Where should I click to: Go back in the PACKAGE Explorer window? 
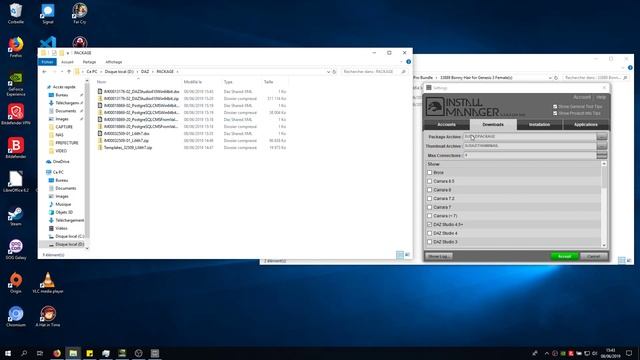tap(44, 71)
